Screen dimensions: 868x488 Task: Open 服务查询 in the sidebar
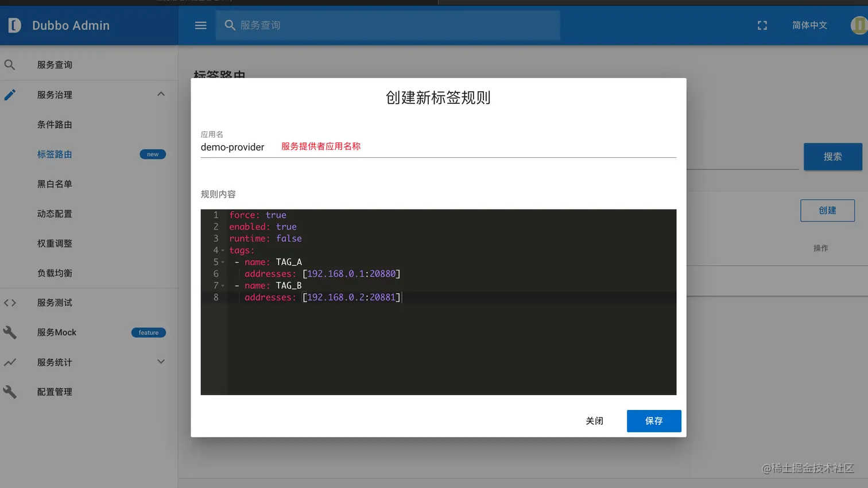55,65
